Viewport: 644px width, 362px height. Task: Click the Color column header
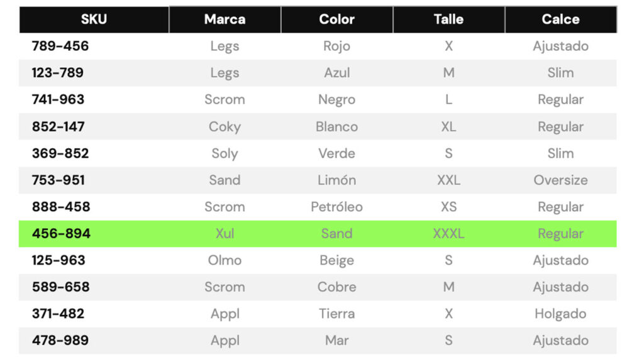point(336,19)
